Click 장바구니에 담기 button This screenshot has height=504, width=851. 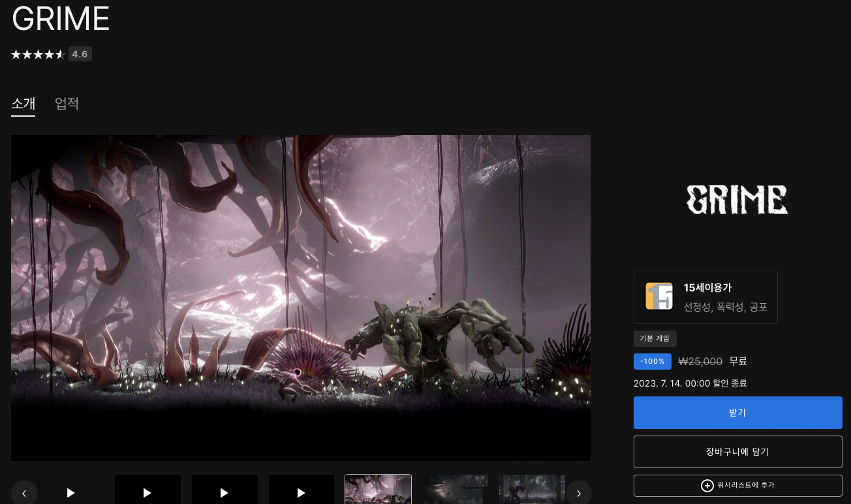click(737, 452)
